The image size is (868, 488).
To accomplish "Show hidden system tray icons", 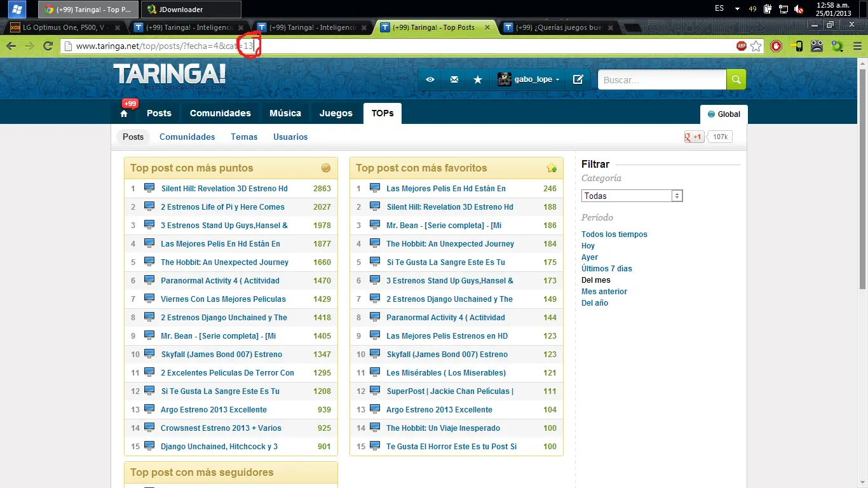I will pos(737,9).
